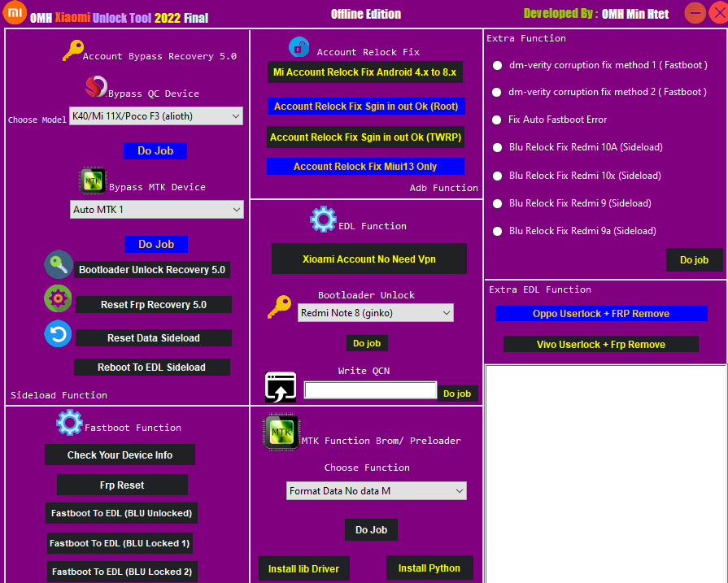Image resolution: width=728 pixels, height=583 pixels.
Task: Open the Choose Model dropdown showing K40/Mi 11X
Action: 156,116
